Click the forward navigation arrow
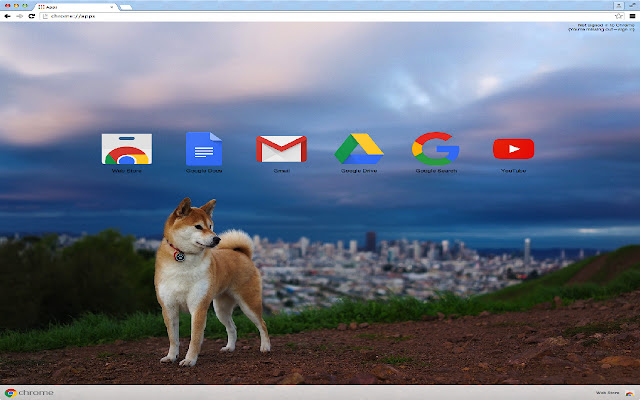This screenshot has width=640, height=400. tap(20, 16)
